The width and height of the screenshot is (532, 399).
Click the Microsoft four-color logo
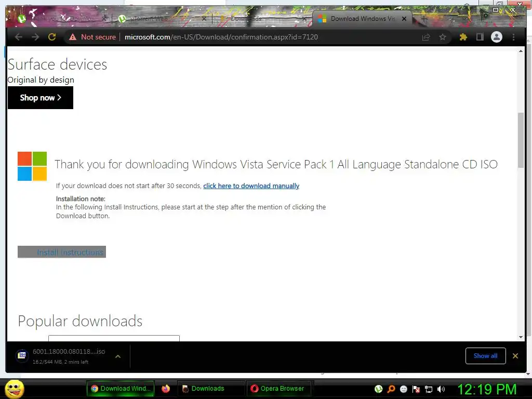point(32,166)
